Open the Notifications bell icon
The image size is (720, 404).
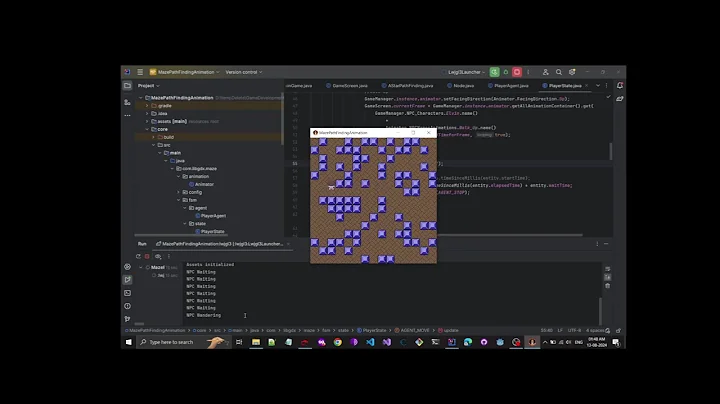(620, 85)
